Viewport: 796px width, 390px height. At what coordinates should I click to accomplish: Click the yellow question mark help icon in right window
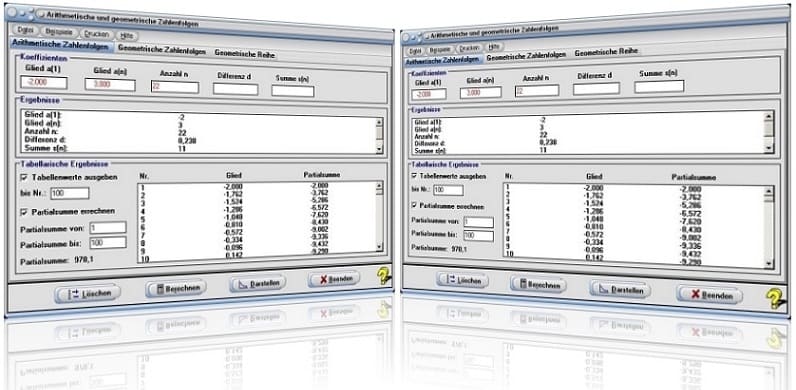coord(775,299)
